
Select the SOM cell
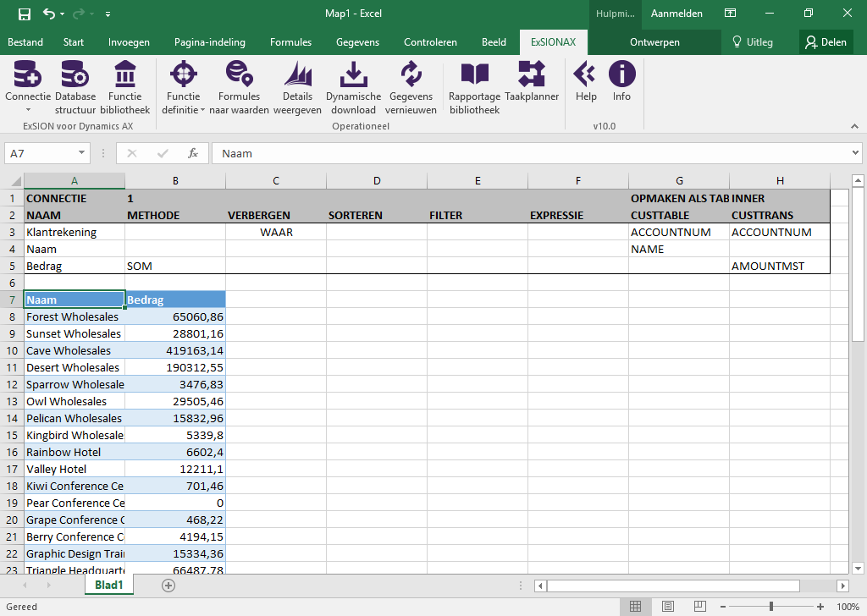point(175,266)
